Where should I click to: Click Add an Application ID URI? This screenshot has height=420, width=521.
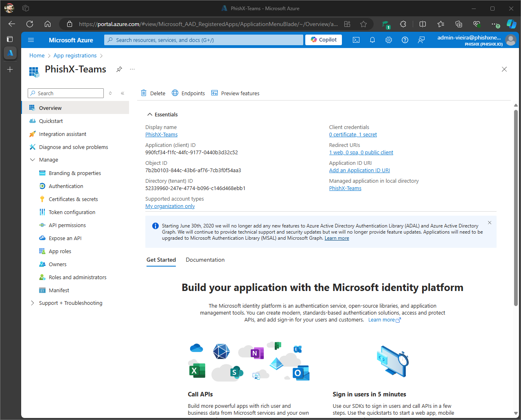pos(359,171)
